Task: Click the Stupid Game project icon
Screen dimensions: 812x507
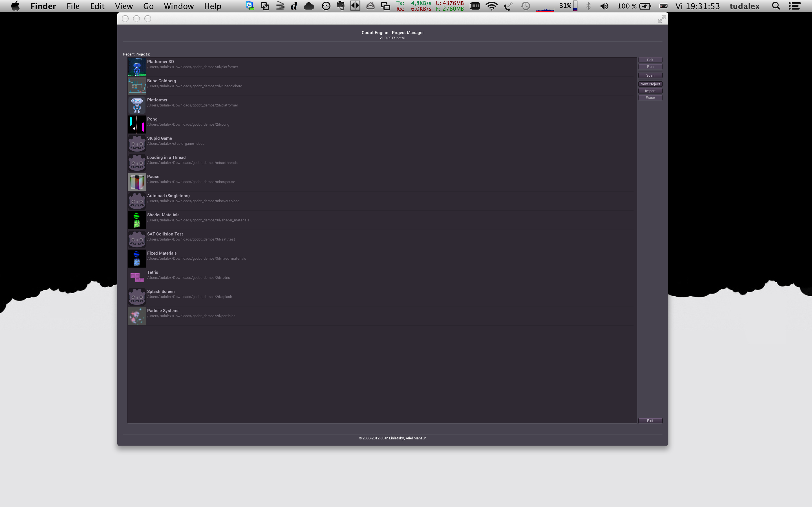Action: click(136, 143)
